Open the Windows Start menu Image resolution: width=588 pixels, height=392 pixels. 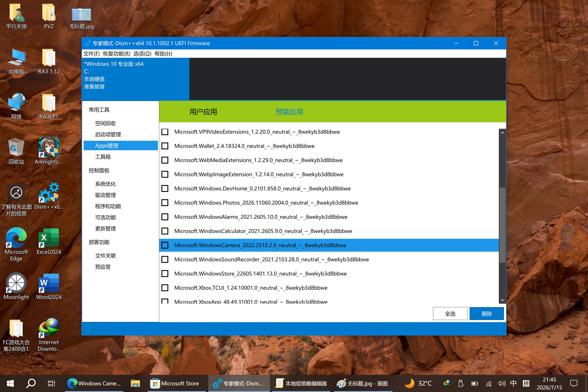tap(10, 383)
